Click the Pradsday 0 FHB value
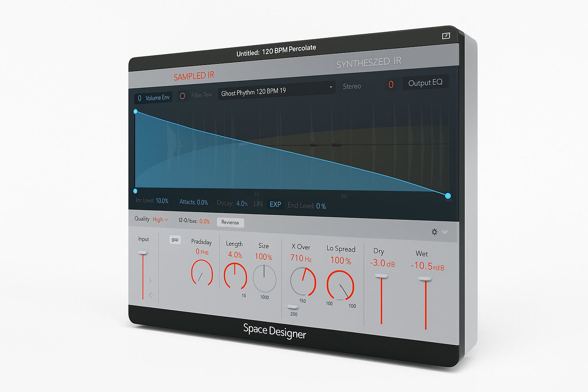The width and height of the screenshot is (588, 392). [x=202, y=252]
